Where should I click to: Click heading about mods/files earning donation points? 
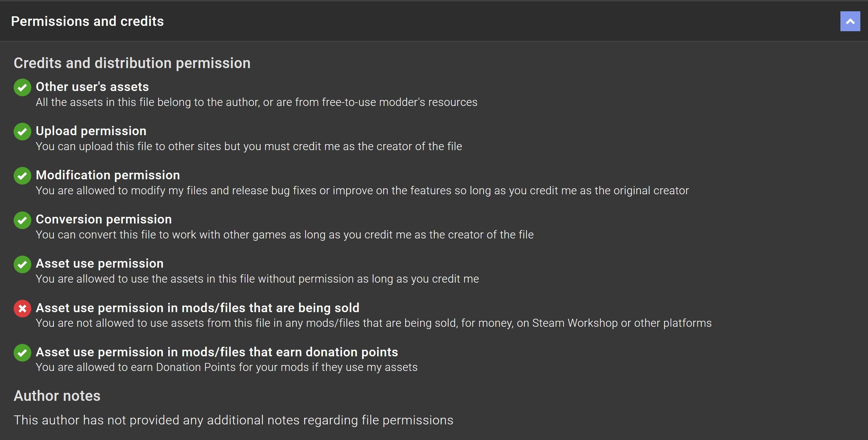(217, 352)
